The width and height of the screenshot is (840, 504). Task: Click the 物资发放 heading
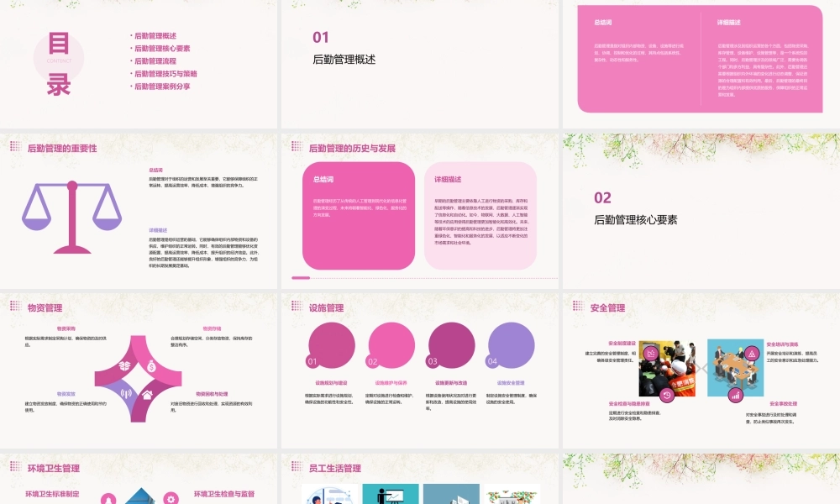coord(66,394)
